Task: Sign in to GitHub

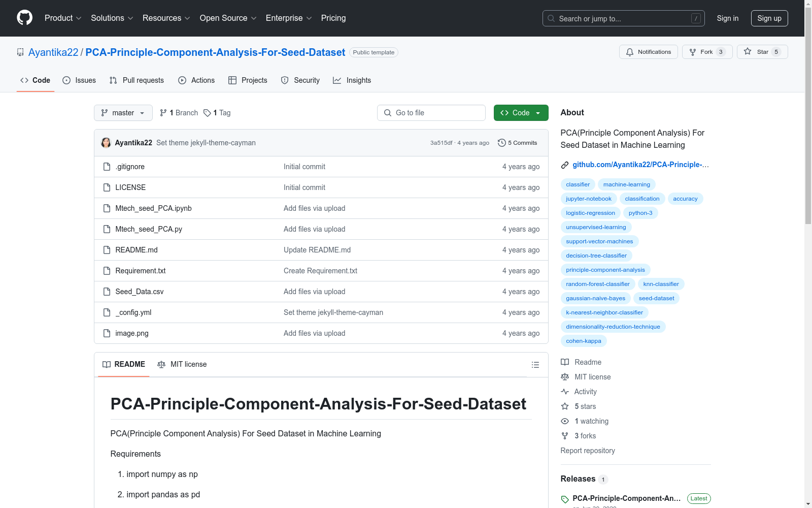Action: point(727,18)
